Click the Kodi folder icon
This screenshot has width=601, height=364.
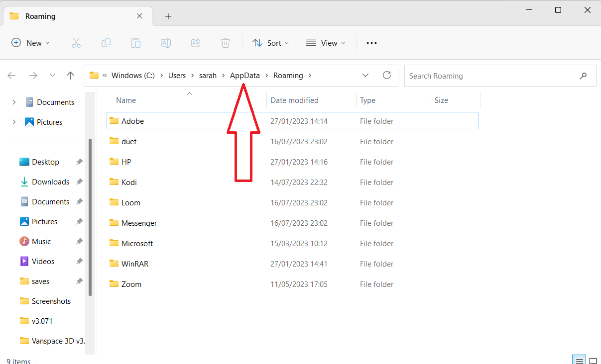pyautogui.click(x=114, y=182)
